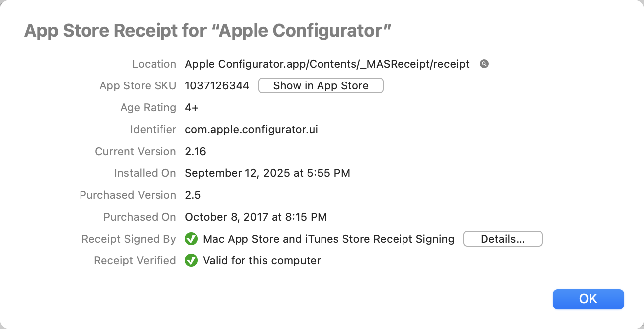Click the Receipt Verified label

coord(135,260)
